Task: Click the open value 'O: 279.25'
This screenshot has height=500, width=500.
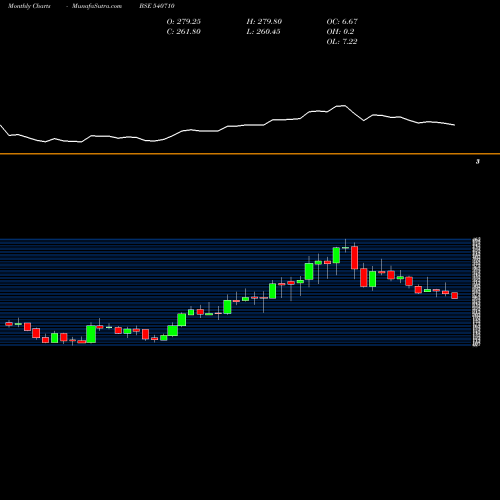Action: (184, 22)
